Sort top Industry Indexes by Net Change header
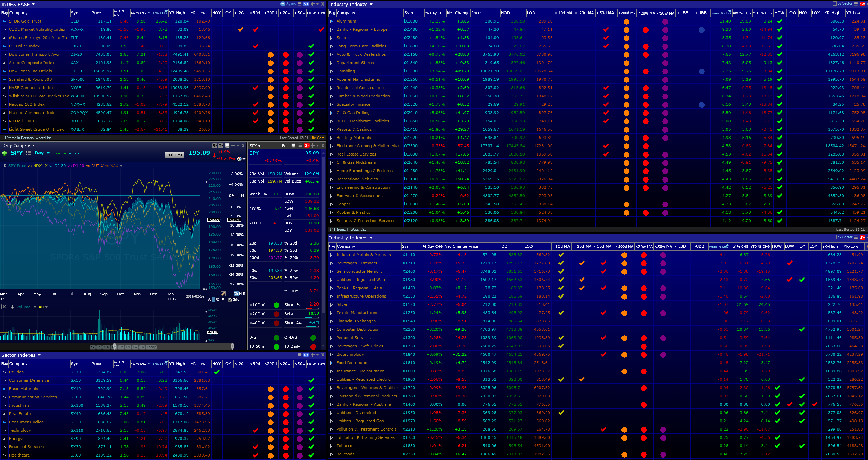The width and height of the screenshot is (868, 460). point(458,13)
